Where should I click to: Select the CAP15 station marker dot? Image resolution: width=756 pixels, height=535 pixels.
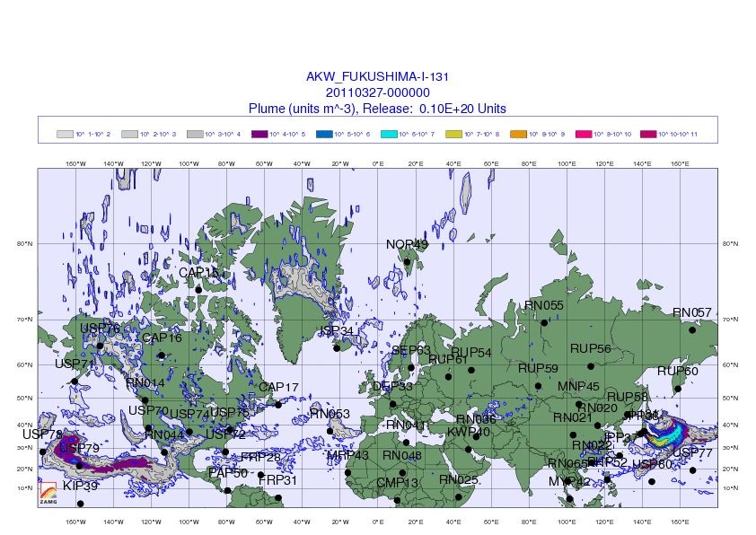pyautogui.click(x=198, y=290)
